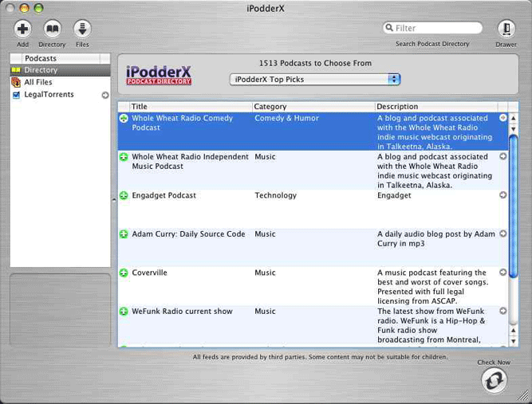Subscribe plus icon for Whole Wheat Independent Music
This screenshot has width=532, height=404.
124,157
